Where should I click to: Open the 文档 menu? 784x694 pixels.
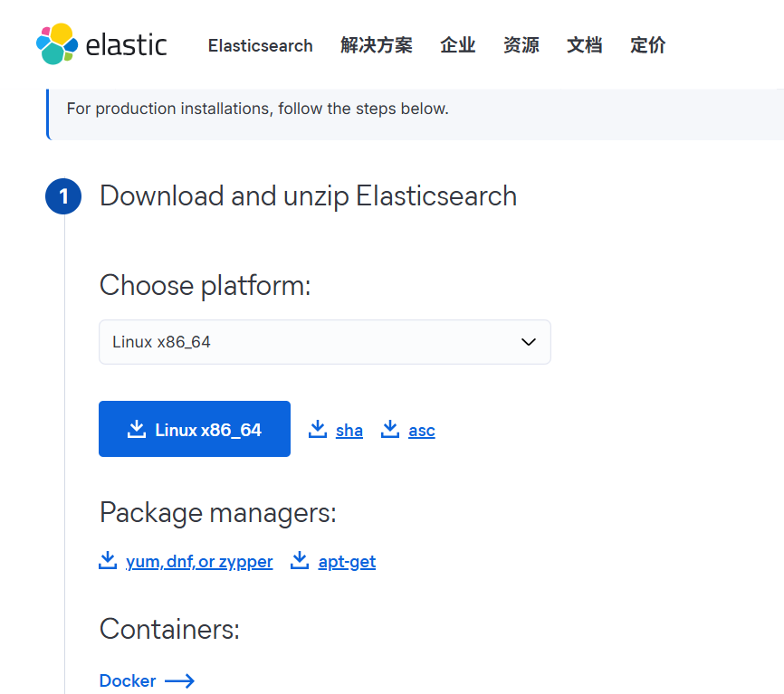[x=584, y=45]
